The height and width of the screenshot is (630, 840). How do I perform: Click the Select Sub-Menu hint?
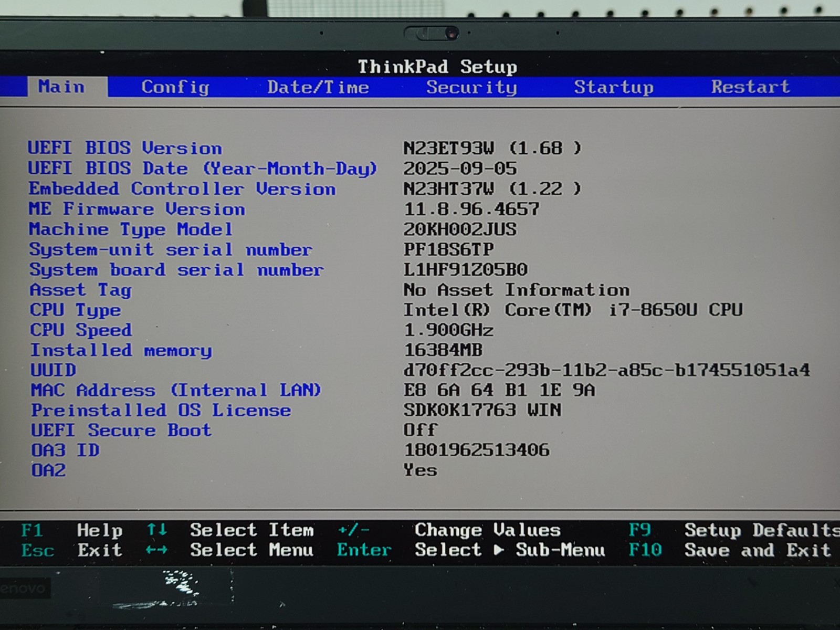pyautogui.click(x=510, y=550)
